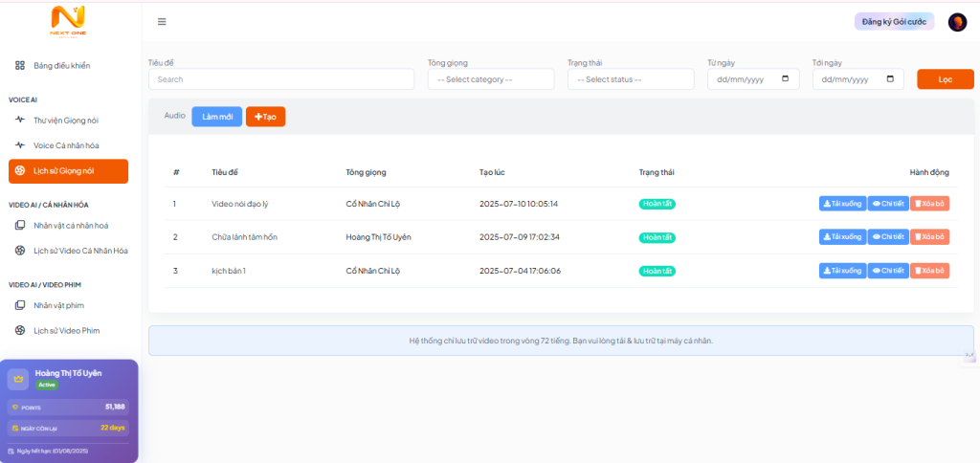Download Video nói đạo lý audio

[x=842, y=204]
